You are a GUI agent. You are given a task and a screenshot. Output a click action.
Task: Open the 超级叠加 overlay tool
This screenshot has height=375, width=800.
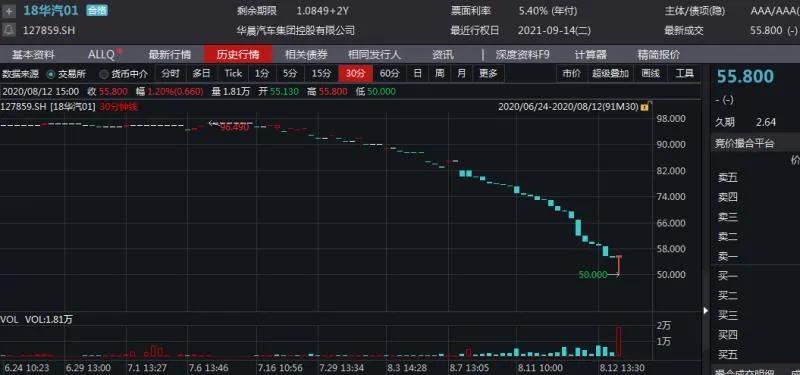[611, 73]
